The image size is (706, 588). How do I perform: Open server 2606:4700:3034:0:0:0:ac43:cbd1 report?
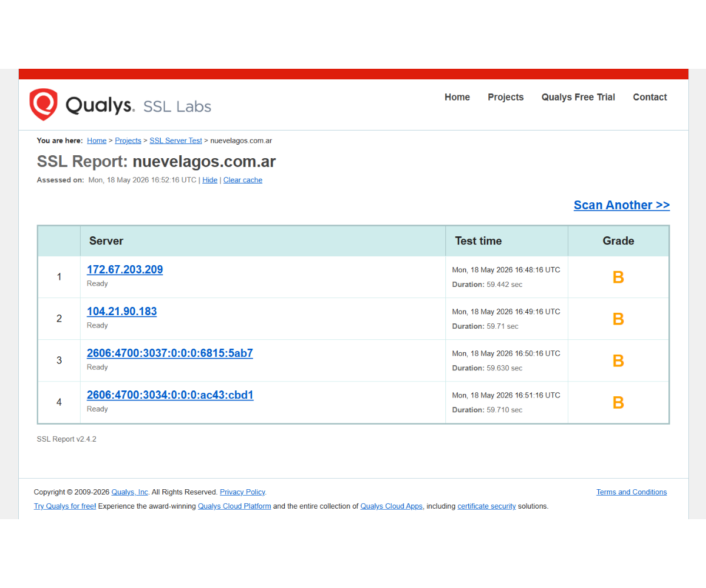tap(170, 395)
